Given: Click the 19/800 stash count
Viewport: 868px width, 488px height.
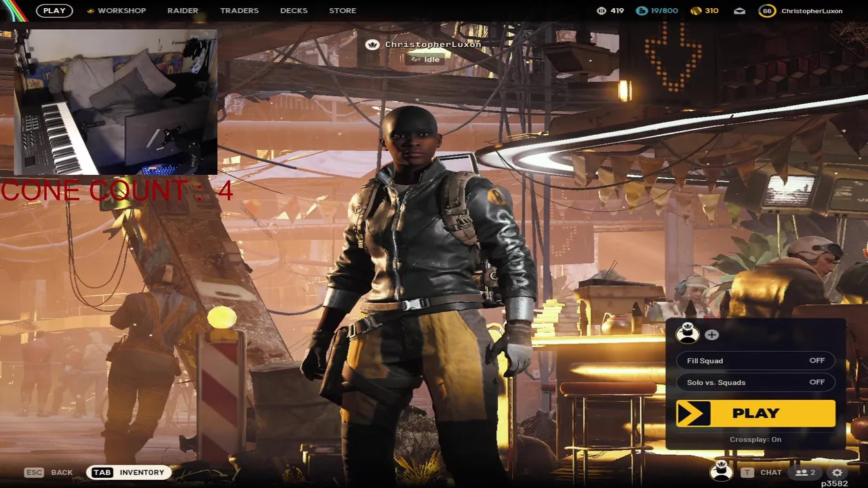Looking at the screenshot, I should (x=665, y=11).
